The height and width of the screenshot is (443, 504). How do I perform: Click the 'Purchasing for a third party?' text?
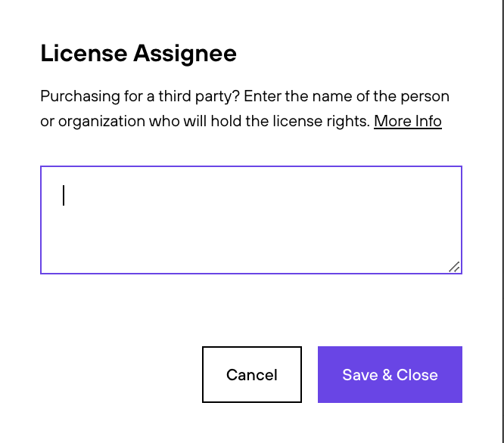[140, 96]
